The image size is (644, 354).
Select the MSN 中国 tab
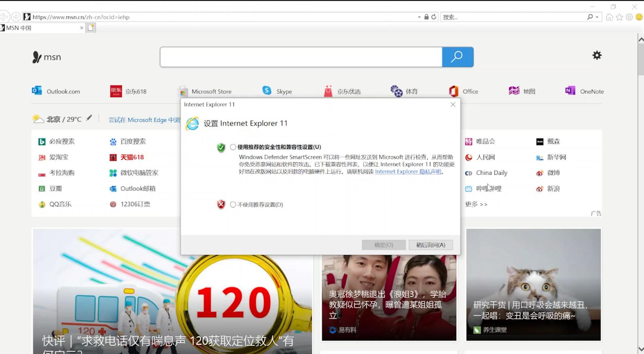tap(40, 28)
